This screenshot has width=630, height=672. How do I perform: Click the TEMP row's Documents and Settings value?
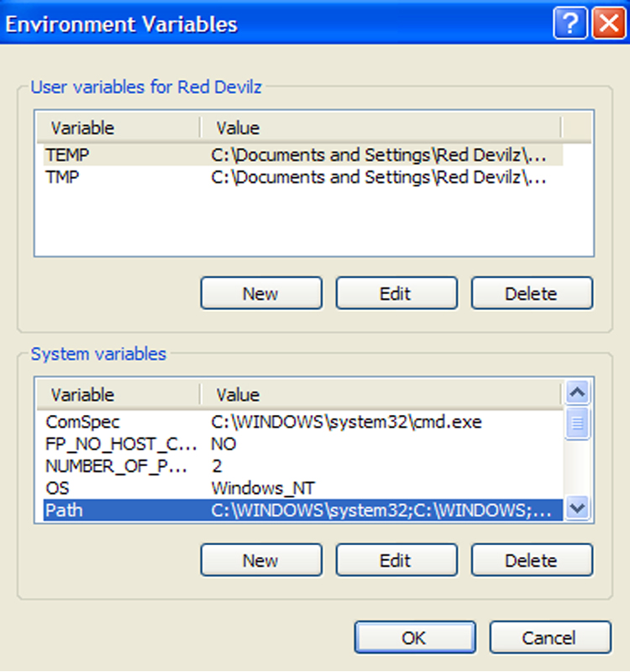point(379,155)
